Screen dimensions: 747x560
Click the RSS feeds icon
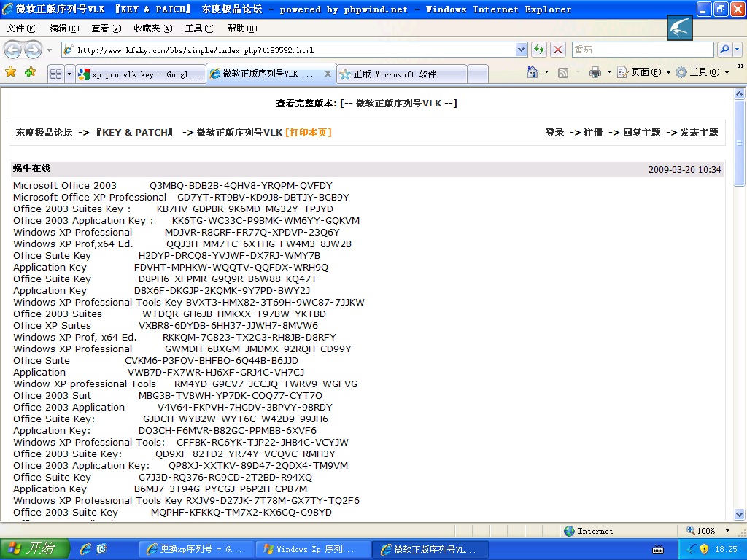click(563, 72)
